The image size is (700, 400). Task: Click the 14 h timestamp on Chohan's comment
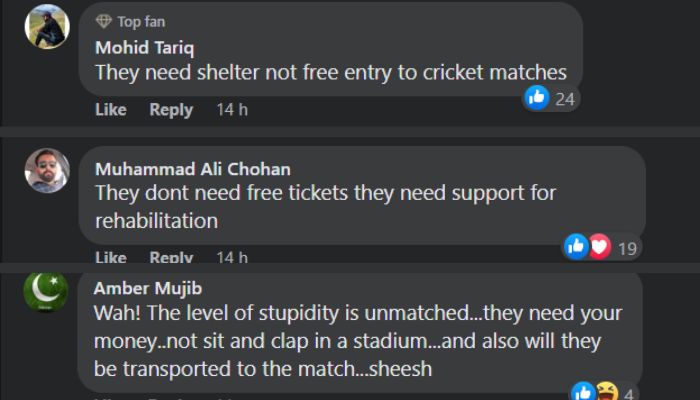click(232, 258)
